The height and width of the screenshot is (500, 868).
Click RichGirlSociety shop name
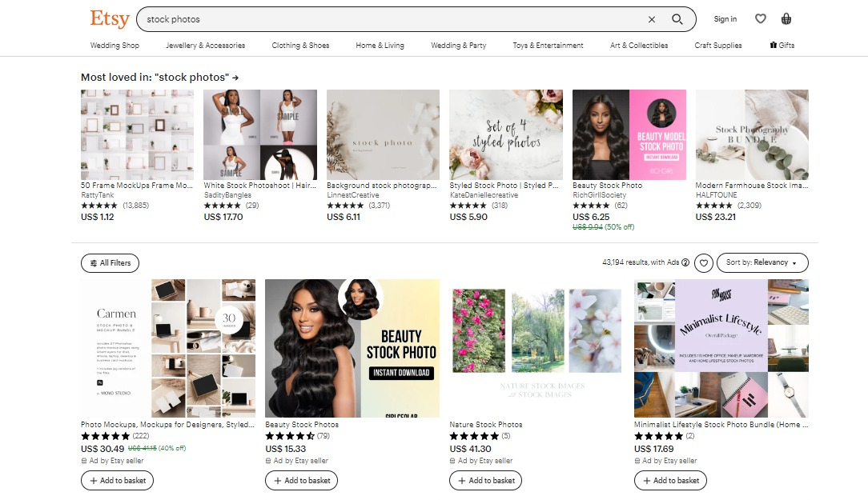pos(599,195)
